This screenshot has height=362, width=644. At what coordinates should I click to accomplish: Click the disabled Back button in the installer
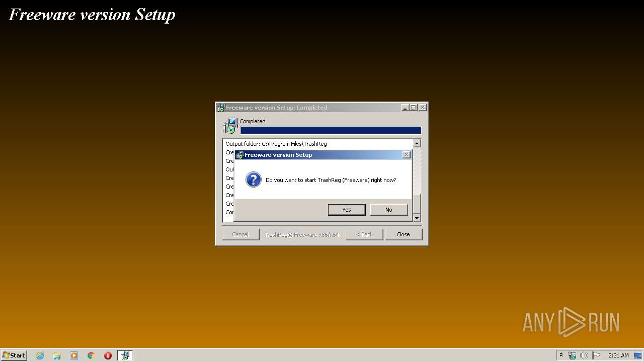pyautogui.click(x=364, y=234)
